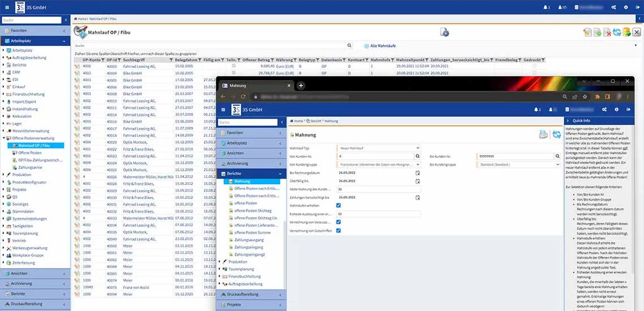The width and height of the screenshot is (644, 311).
Task: Click the database export icon in Mahnlauf toolbar
Action: (x=626, y=32)
